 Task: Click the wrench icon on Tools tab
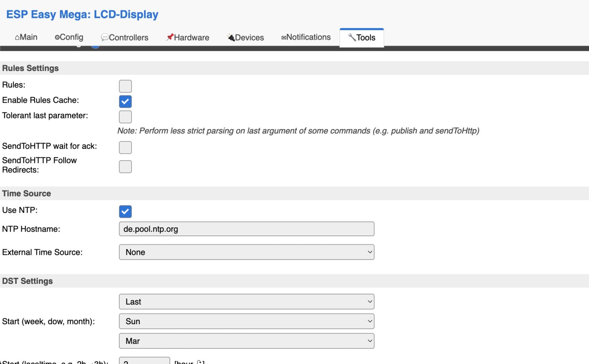click(x=352, y=37)
